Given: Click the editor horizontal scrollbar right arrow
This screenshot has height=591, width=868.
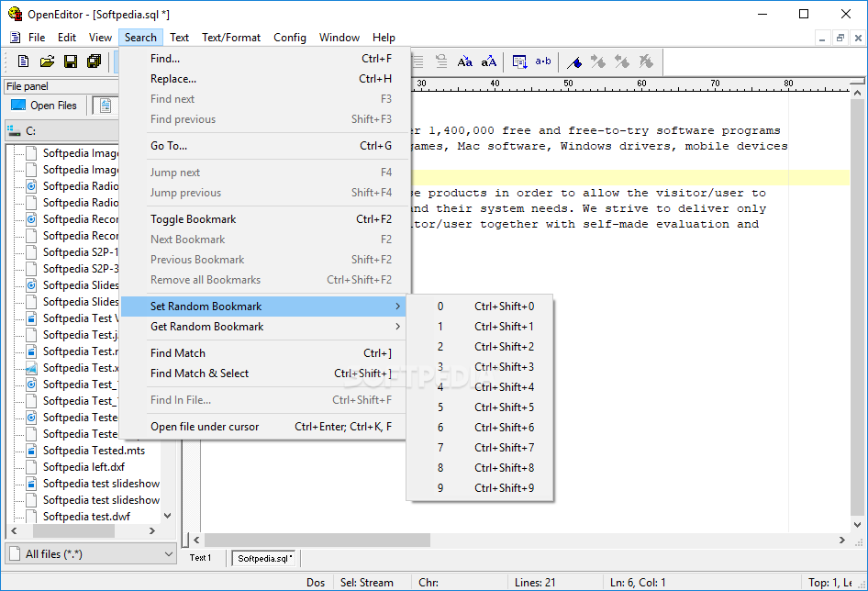Looking at the screenshot, I should 842,540.
